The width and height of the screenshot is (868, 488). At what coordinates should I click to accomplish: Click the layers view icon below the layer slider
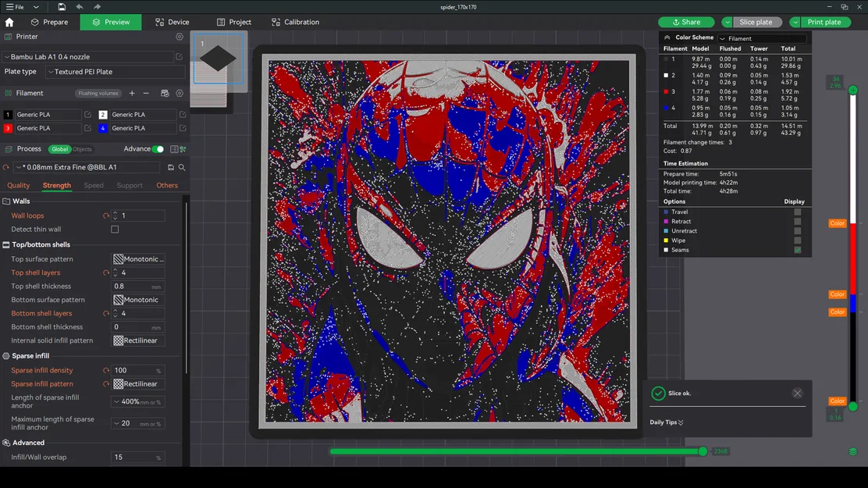click(x=852, y=451)
